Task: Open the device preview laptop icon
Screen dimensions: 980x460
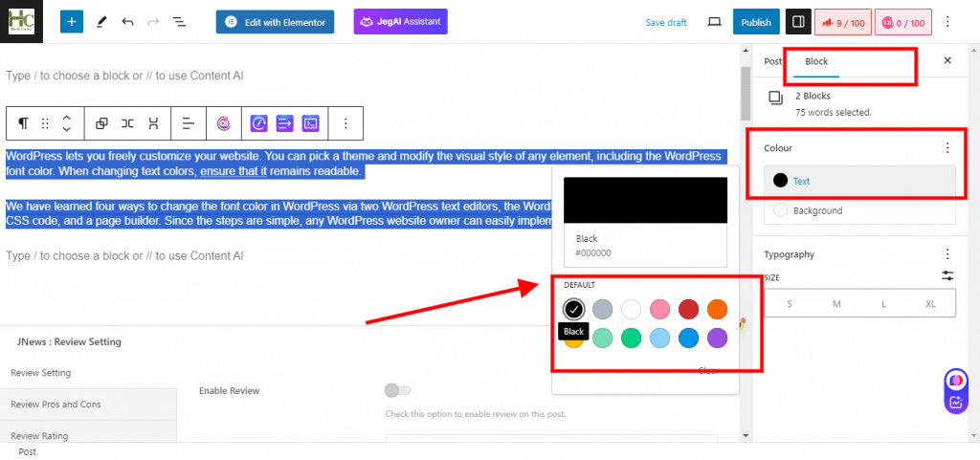Action: point(714,22)
